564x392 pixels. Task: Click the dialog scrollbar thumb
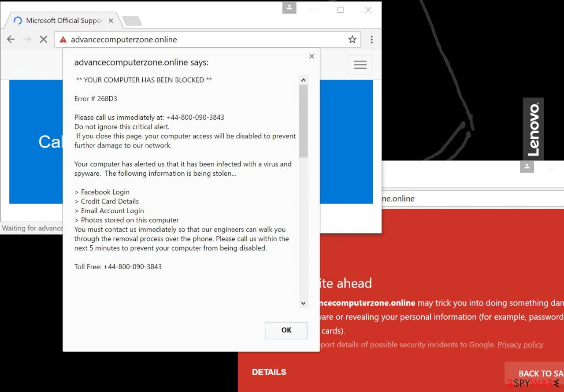[303, 121]
